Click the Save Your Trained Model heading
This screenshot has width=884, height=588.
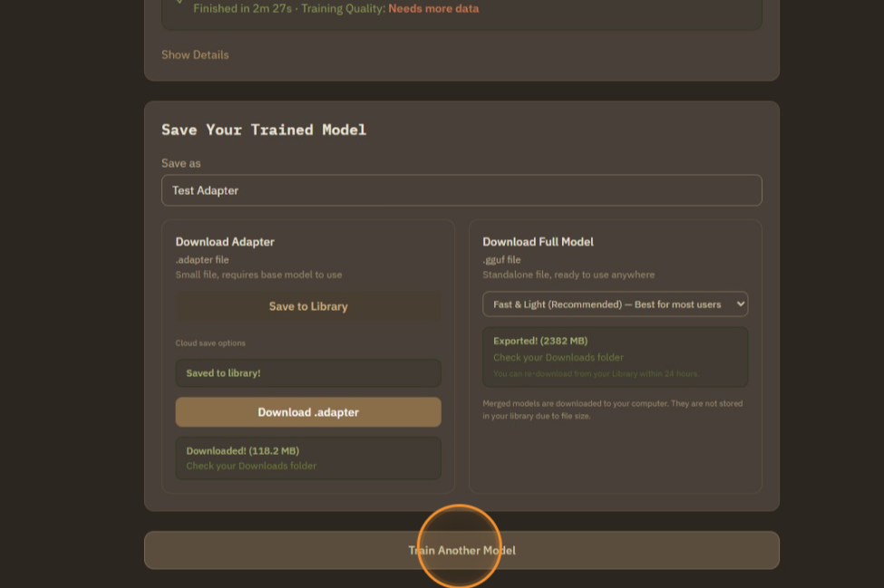click(x=264, y=130)
